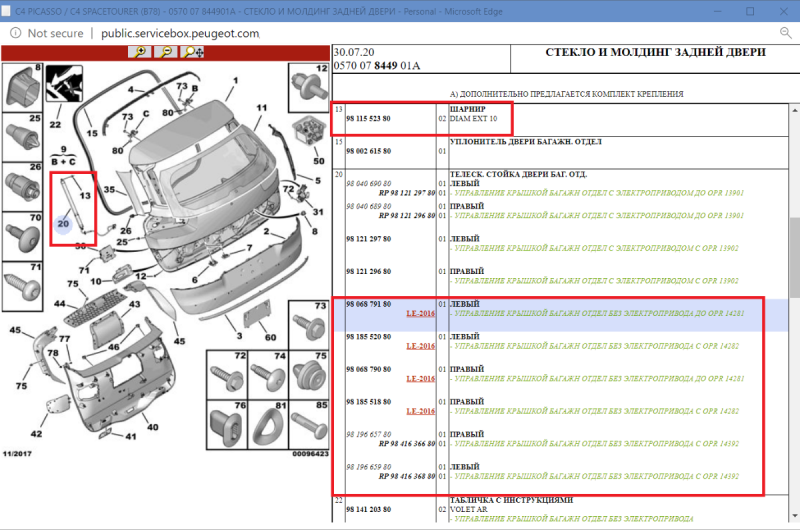
Task: Click the zoom in magnifier icon
Action: [x=141, y=52]
